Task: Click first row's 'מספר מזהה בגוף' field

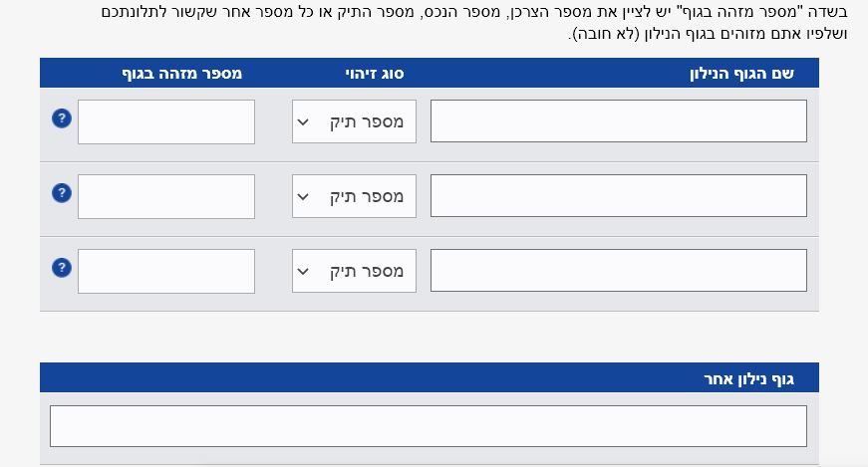Action: [x=166, y=121]
